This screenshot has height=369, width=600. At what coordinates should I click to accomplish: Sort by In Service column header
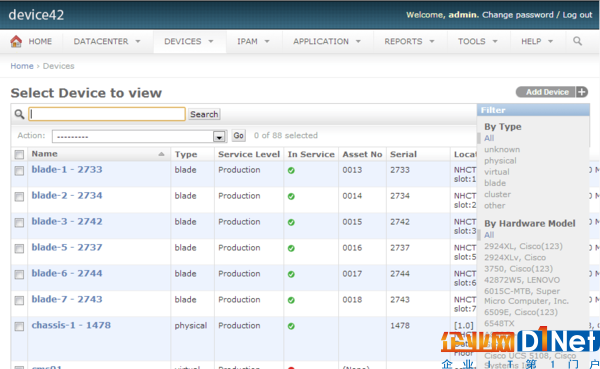[311, 154]
